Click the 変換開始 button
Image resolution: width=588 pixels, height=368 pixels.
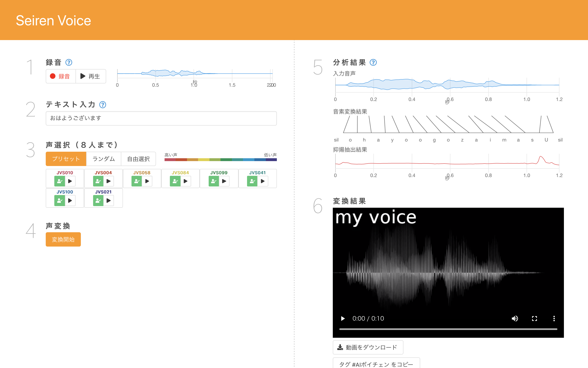click(63, 239)
